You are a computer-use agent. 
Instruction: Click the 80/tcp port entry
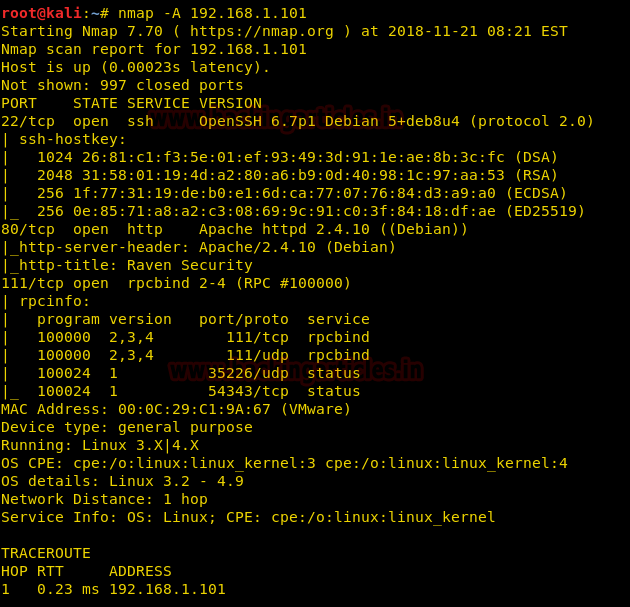(x=28, y=229)
